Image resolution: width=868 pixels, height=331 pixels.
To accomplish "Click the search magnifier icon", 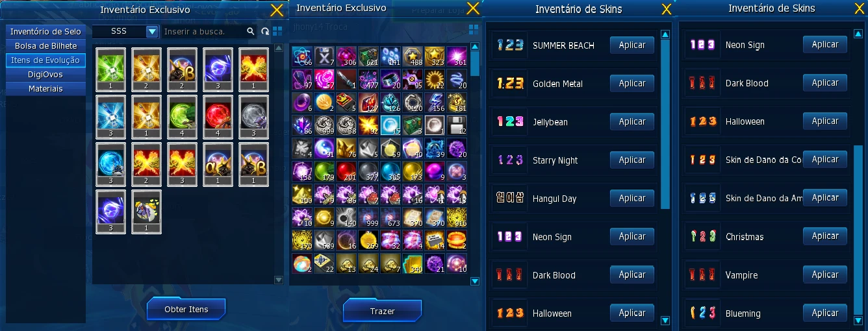I will [251, 31].
